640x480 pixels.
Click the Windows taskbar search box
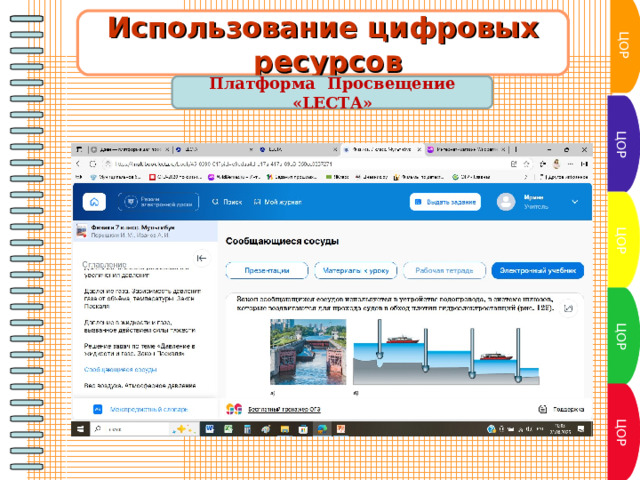(144, 429)
